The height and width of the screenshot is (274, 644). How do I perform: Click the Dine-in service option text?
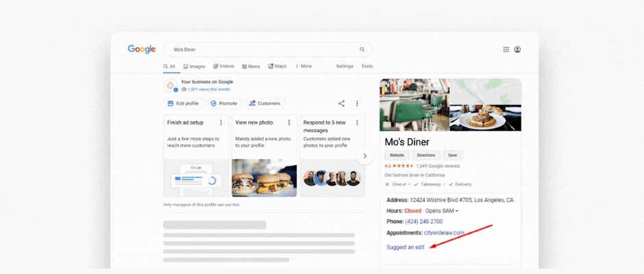coord(399,184)
